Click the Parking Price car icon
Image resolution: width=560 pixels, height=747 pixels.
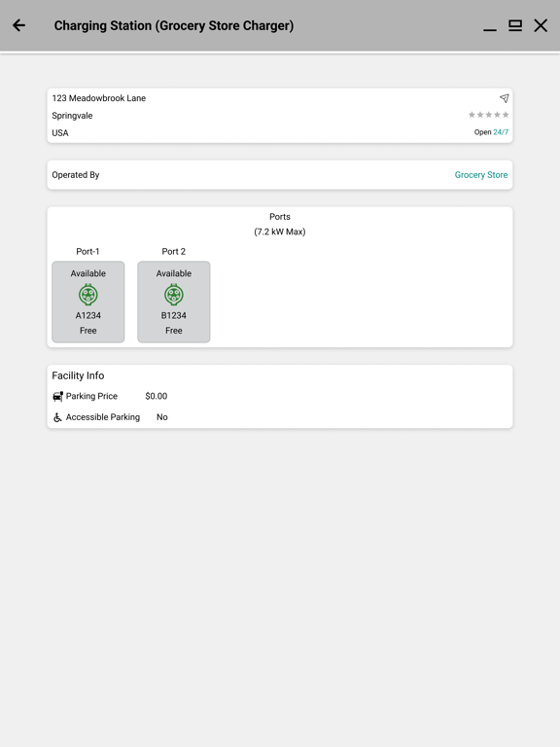coord(57,397)
